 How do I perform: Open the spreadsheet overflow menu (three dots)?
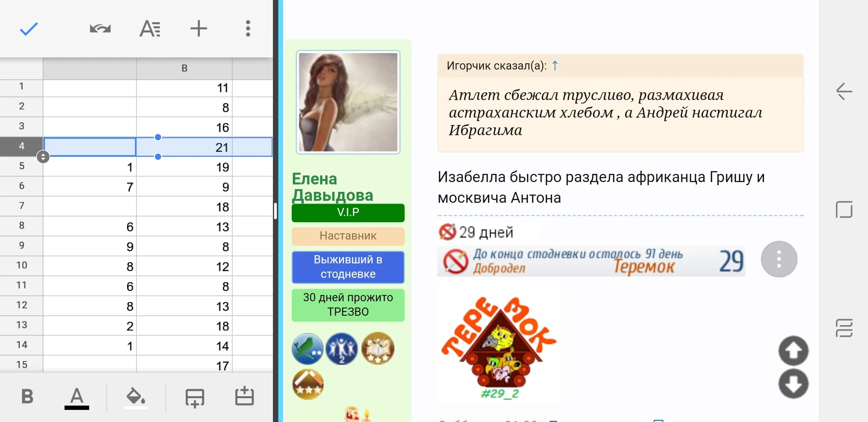[248, 28]
